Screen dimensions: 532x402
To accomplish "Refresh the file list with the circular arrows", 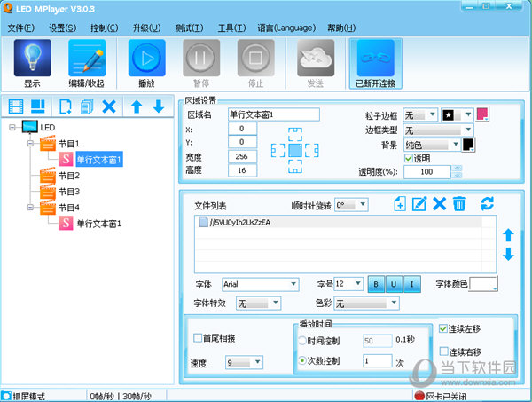I will click(x=487, y=204).
